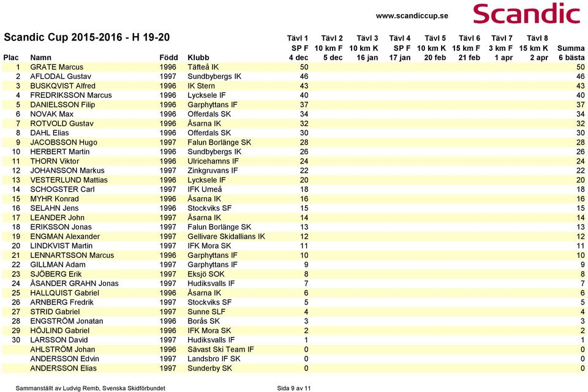588x392 pixels.
Task: Click the club Gellivare Skidallians IK
Action: coord(226,236)
